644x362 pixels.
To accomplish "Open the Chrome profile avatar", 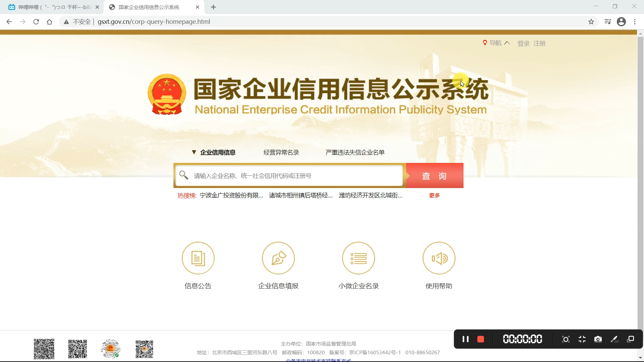I will pyautogui.click(x=621, y=22).
